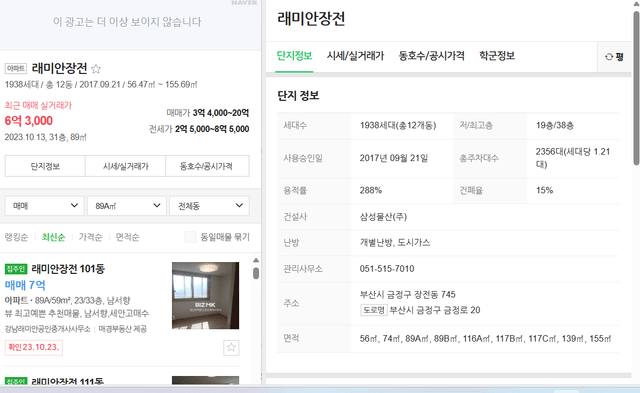This screenshot has height=393, width=640.
Task: Click the 전세가 2억 5,000~8억 5,000 range
Action: coord(199,129)
